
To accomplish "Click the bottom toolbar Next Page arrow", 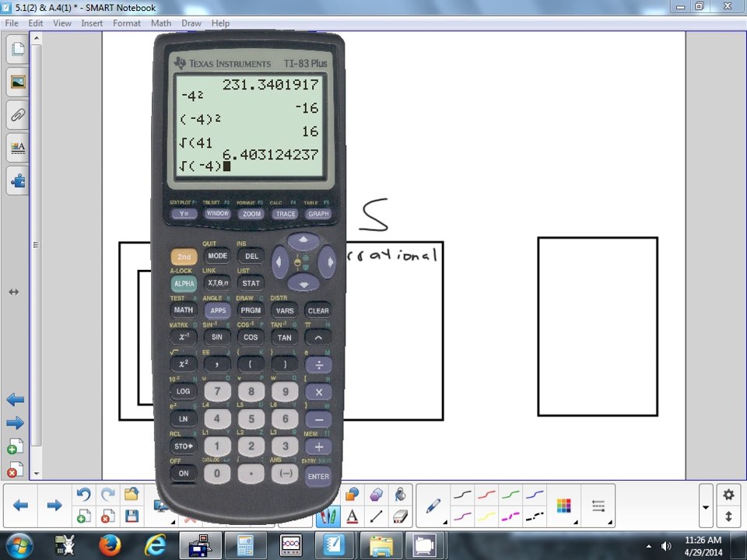I will 54,506.
